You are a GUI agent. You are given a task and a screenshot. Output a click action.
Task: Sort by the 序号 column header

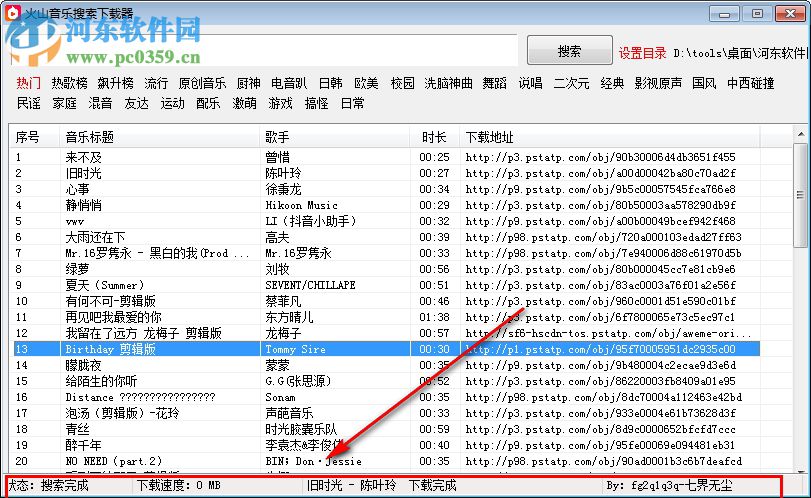(35, 137)
